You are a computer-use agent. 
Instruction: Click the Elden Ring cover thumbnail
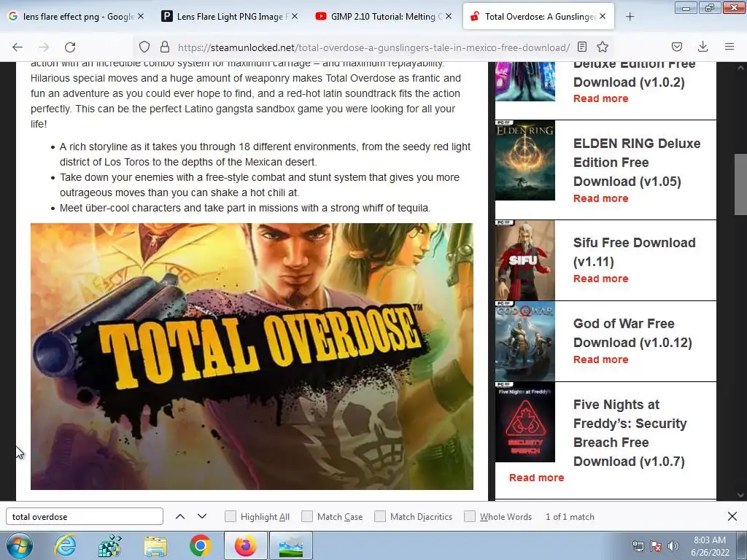pyautogui.click(x=525, y=160)
